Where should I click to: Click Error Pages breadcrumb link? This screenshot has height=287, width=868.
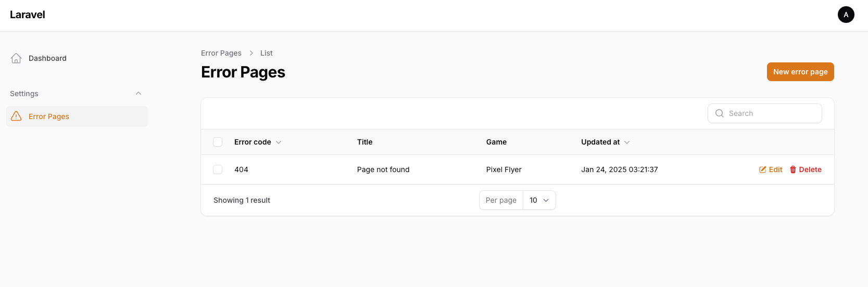(221, 53)
